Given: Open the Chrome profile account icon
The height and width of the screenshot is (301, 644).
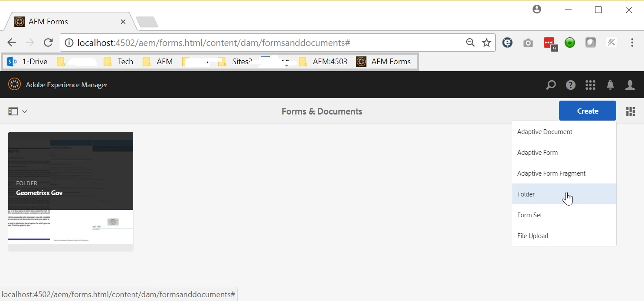Looking at the screenshot, I should point(537,9).
